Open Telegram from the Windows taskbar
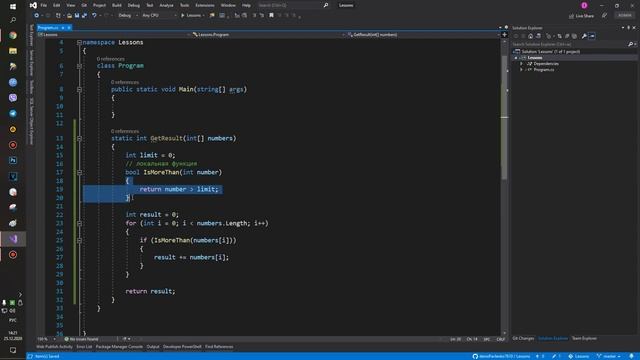The image size is (640, 360). 13,113
